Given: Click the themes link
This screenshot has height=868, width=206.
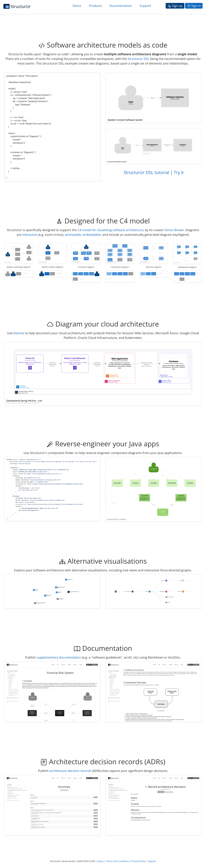Looking at the screenshot, I should [19, 333].
